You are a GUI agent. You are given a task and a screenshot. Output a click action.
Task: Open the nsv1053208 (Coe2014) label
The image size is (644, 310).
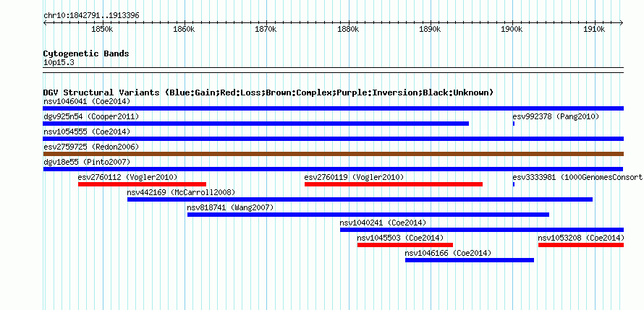click(x=581, y=238)
